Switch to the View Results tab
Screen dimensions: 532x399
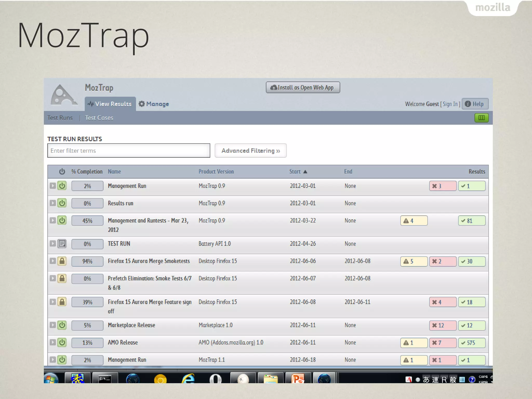point(110,104)
